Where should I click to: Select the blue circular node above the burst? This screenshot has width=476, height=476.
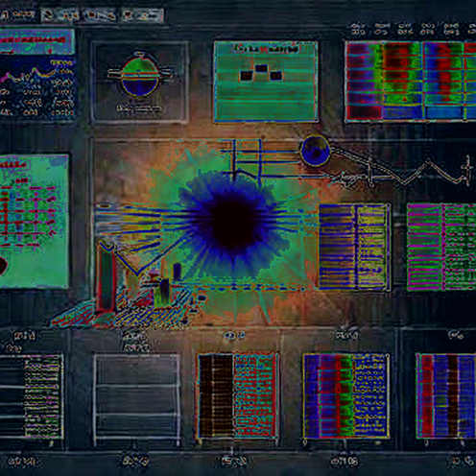coord(315,151)
